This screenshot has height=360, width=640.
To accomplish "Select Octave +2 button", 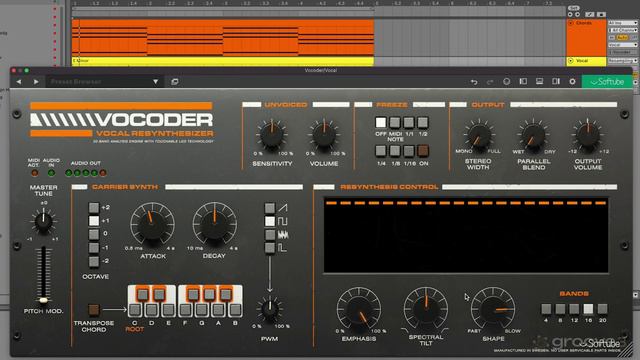I will click(94, 208).
